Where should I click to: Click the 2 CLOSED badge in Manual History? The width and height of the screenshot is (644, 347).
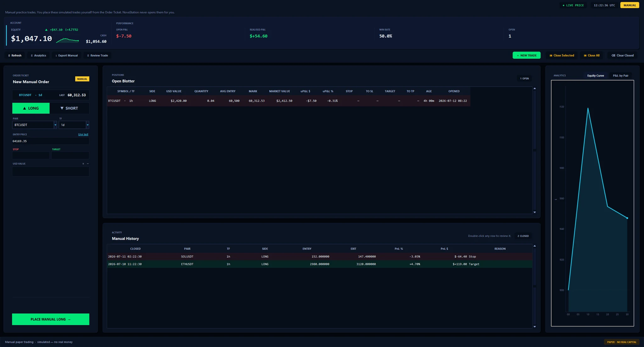tap(523, 236)
